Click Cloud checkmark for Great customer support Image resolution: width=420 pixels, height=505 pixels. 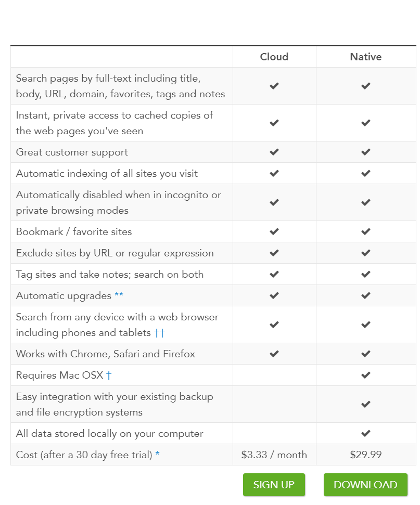tap(274, 152)
